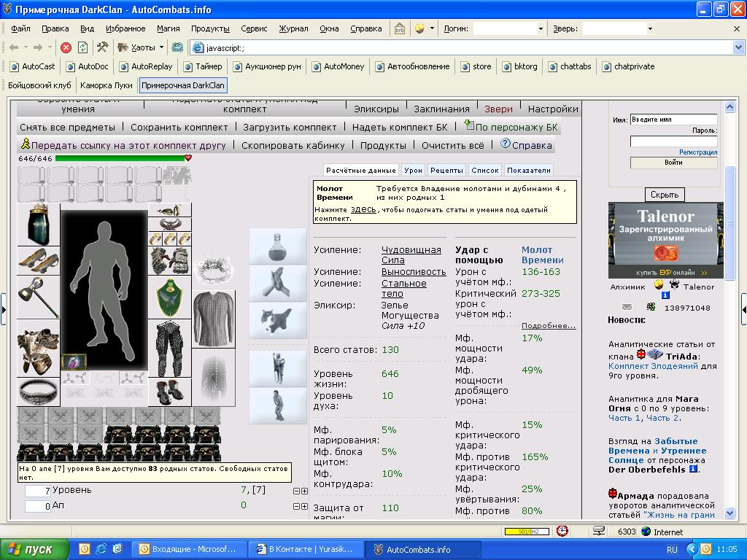Open the crossed tools icon in toolbar

pyautogui.click(x=102, y=47)
